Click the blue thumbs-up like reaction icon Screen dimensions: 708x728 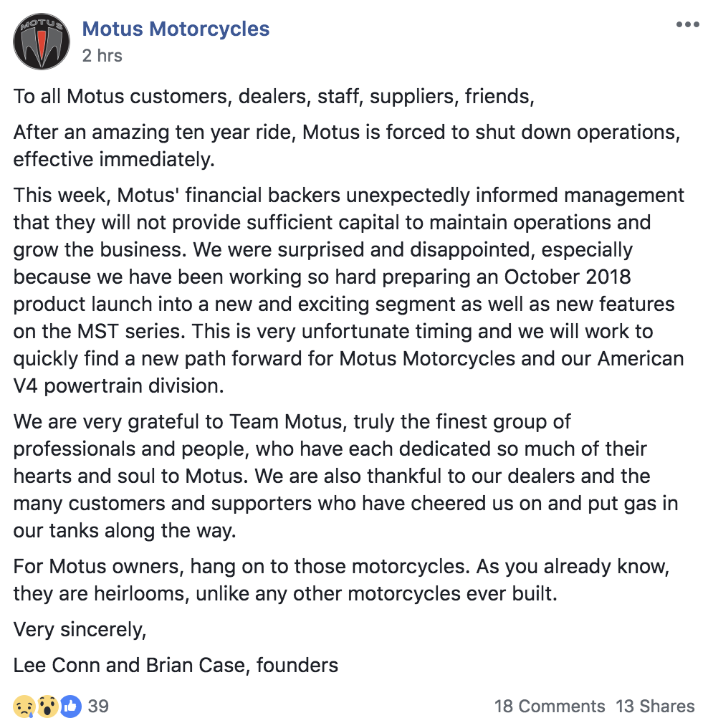pos(70,707)
